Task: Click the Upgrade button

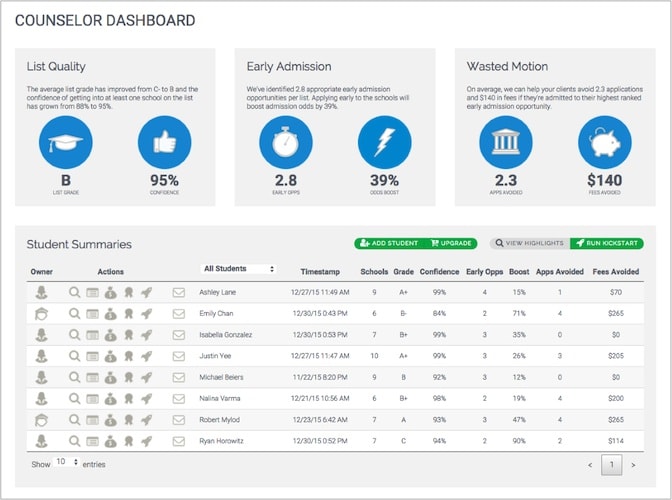Action: click(x=451, y=243)
